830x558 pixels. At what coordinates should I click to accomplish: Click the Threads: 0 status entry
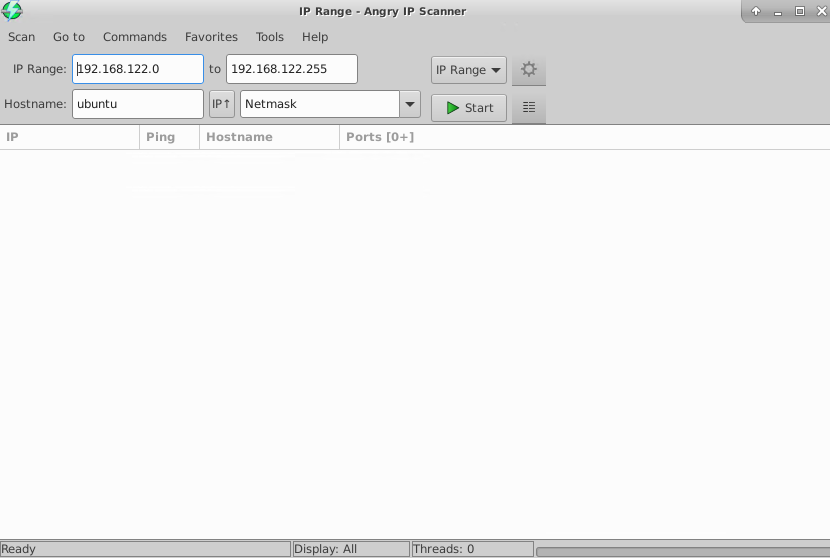(x=472, y=549)
